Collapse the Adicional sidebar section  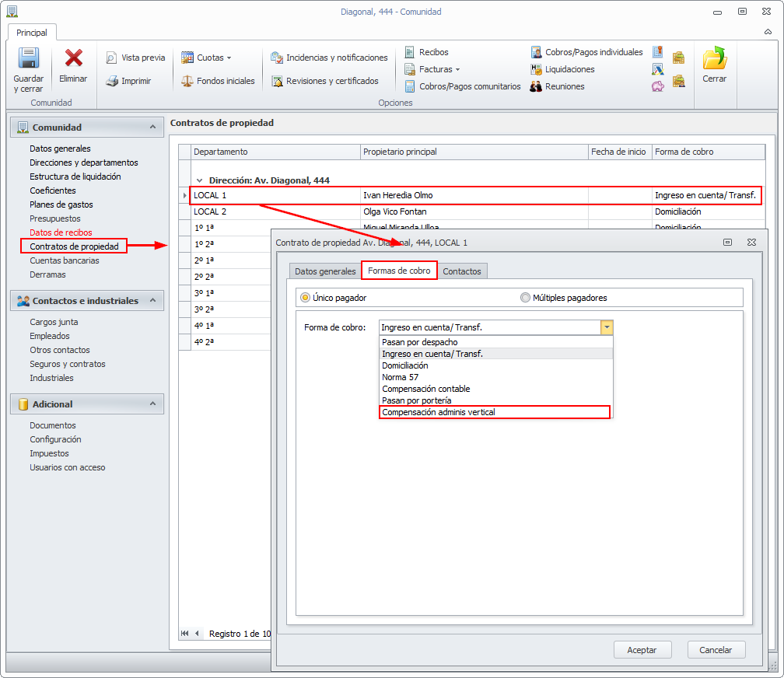[x=153, y=404]
